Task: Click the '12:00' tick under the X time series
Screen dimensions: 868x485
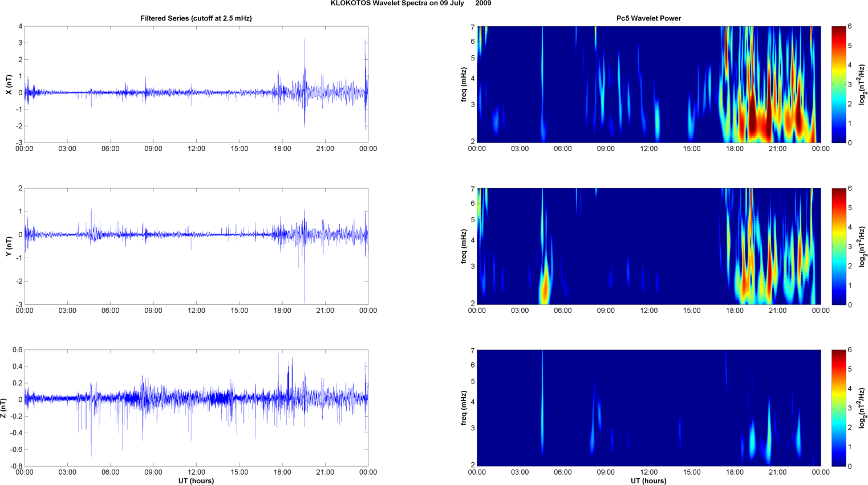Action: pyautogui.click(x=196, y=149)
